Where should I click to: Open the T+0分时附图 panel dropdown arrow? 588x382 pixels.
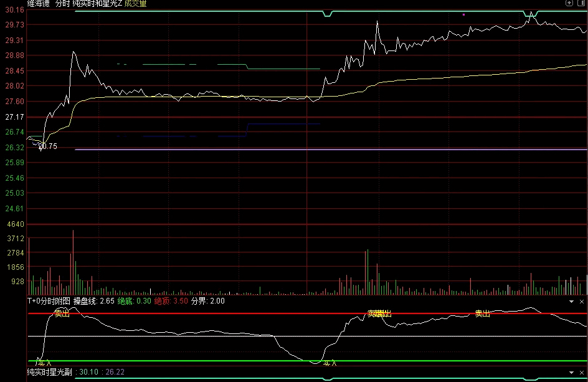tap(572, 301)
